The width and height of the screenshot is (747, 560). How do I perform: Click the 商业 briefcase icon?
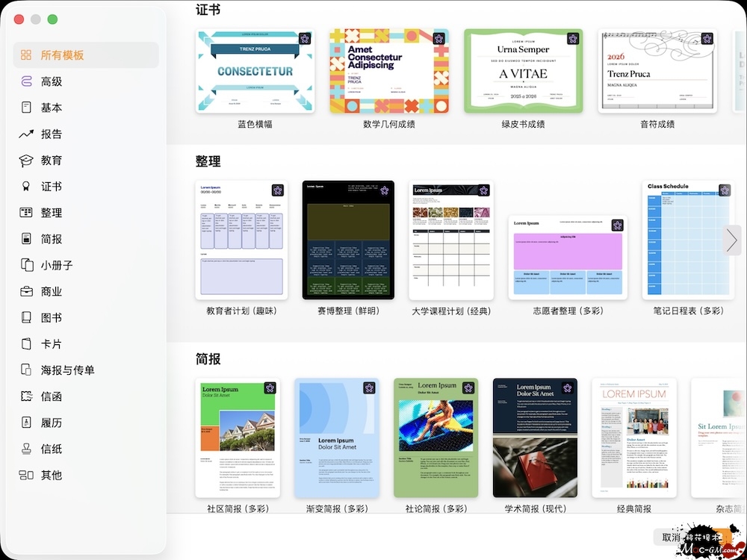[x=26, y=291]
